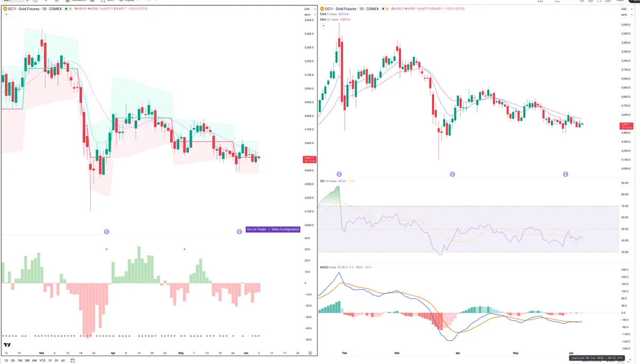
Task: Select the 3M time range
Action: [x=27, y=360]
